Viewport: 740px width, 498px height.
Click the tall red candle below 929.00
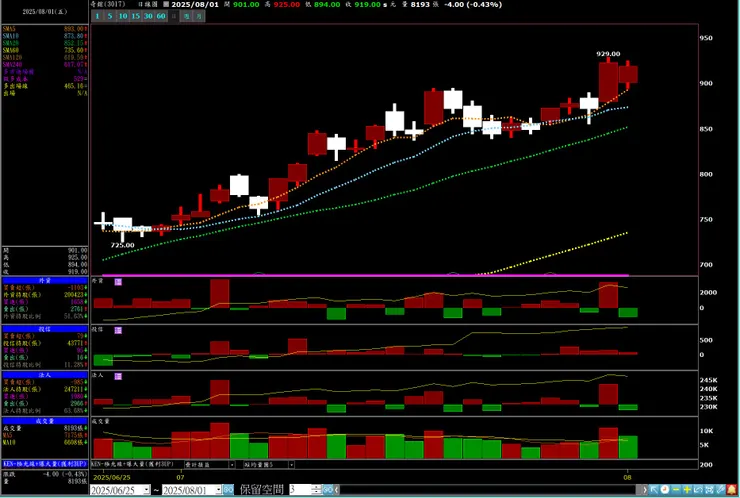coord(608,82)
